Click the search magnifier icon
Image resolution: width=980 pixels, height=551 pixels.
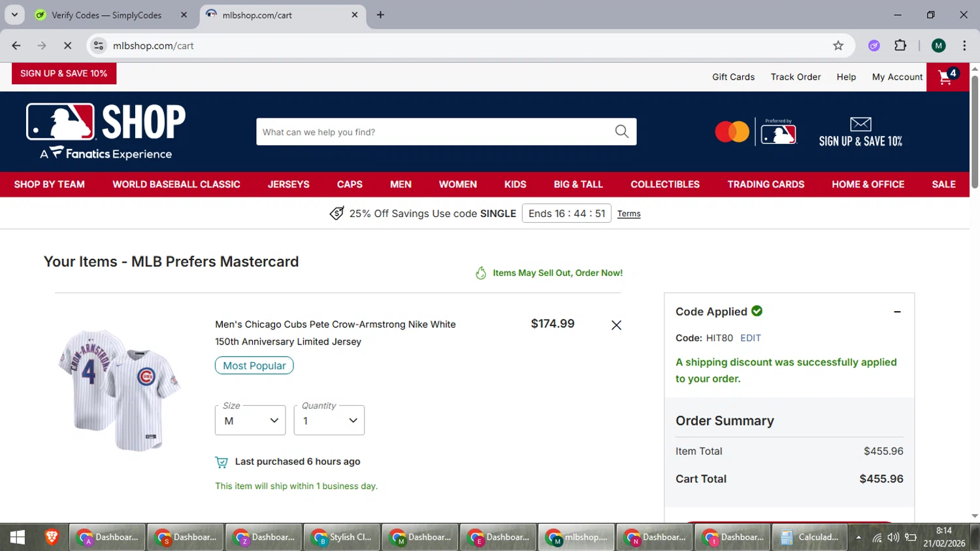point(622,131)
